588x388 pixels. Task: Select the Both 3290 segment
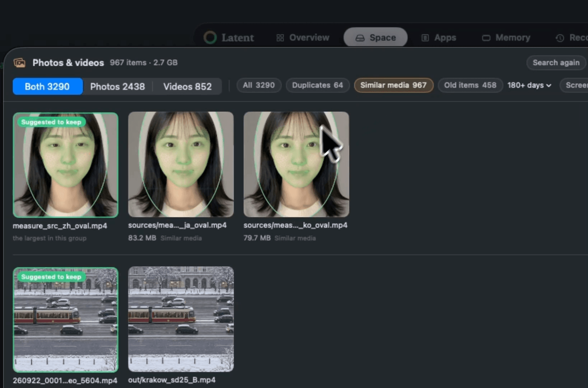[x=47, y=87]
